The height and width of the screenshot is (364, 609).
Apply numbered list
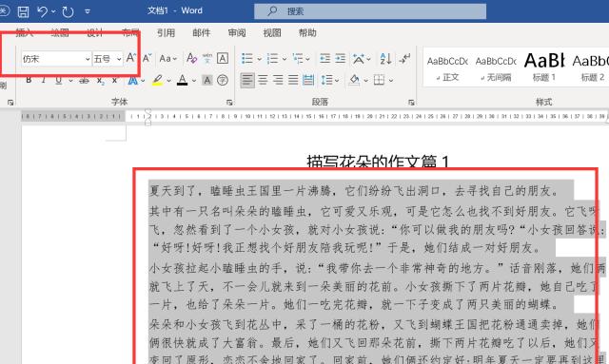click(272, 59)
